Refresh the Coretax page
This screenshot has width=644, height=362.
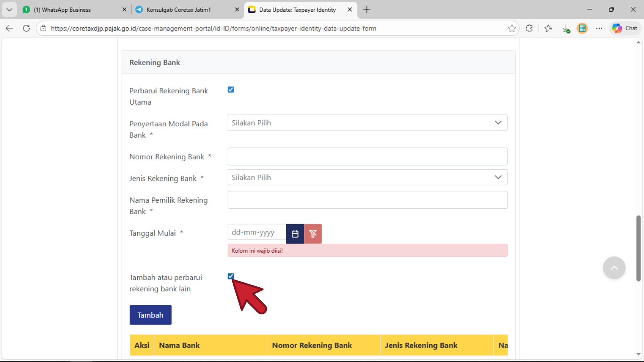click(26, 28)
